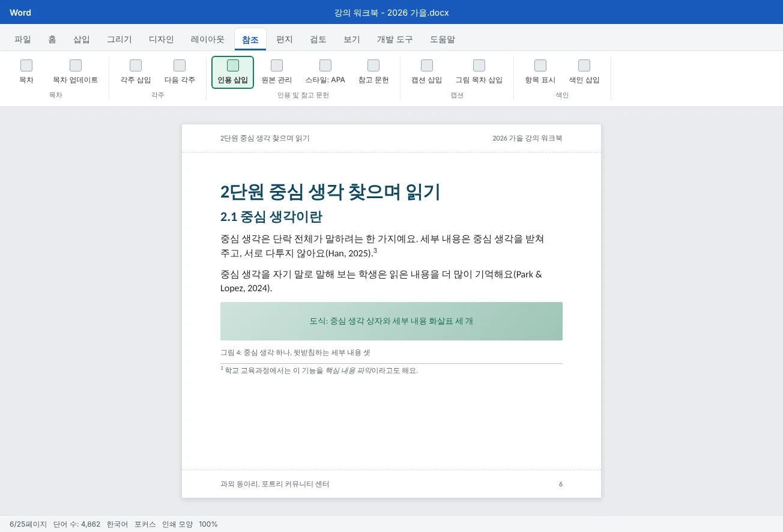The image size is (783, 532).
Task: Add a caption with 캡션 삽입
Action: [x=427, y=73]
